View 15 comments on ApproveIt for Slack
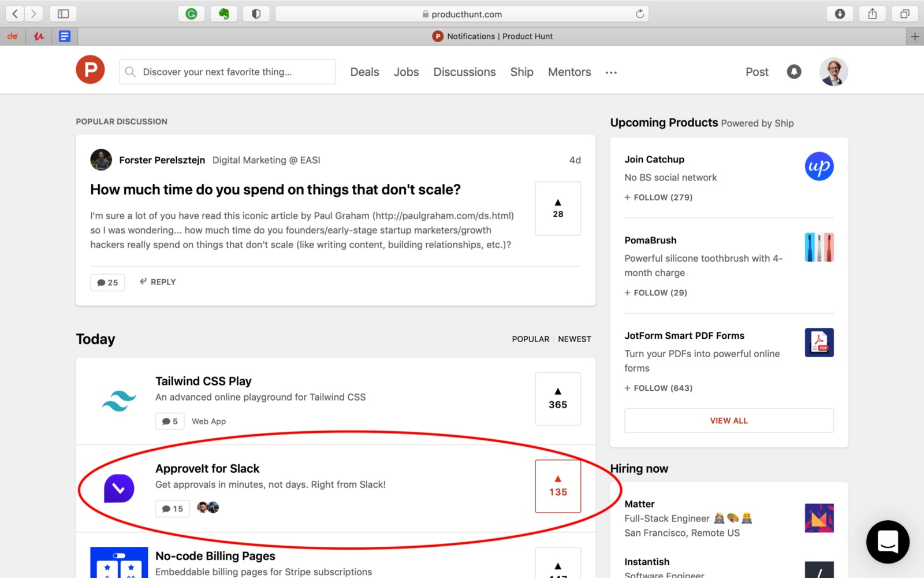 (x=172, y=509)
